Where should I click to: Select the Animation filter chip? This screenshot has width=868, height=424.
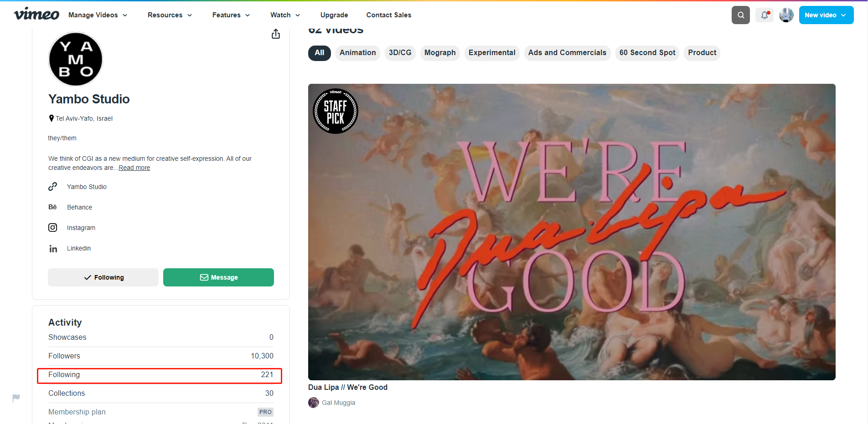(x=358, y=53)
